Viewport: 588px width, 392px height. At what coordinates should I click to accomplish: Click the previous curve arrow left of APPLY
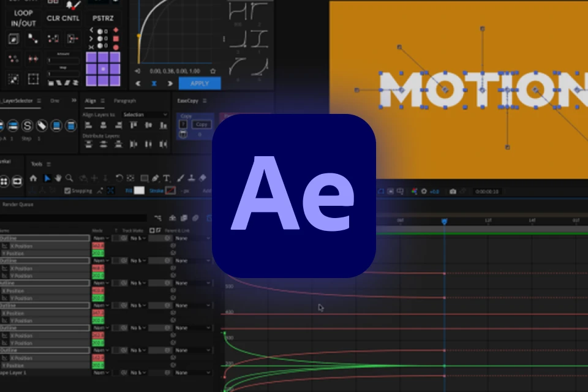[138, 84]
